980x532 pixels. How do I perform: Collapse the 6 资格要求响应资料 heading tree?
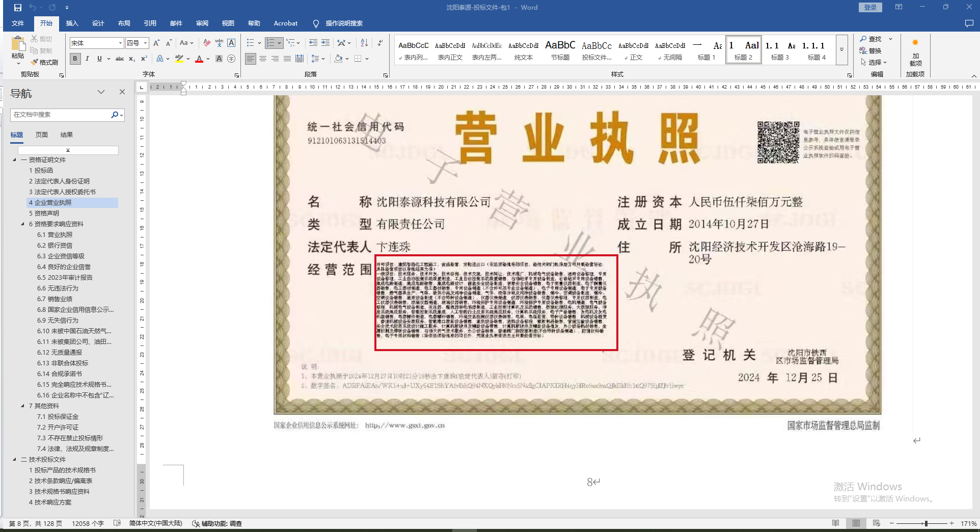click(22, 224)
